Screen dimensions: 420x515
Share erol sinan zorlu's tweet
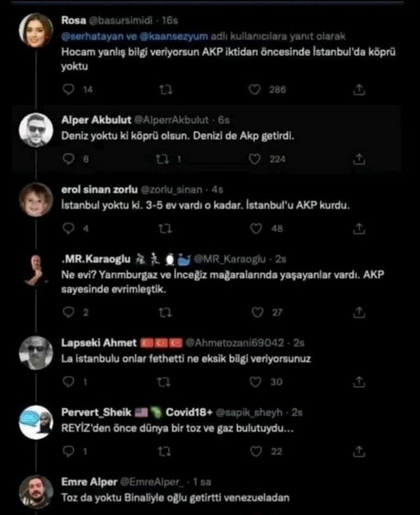tap(359, 228)
